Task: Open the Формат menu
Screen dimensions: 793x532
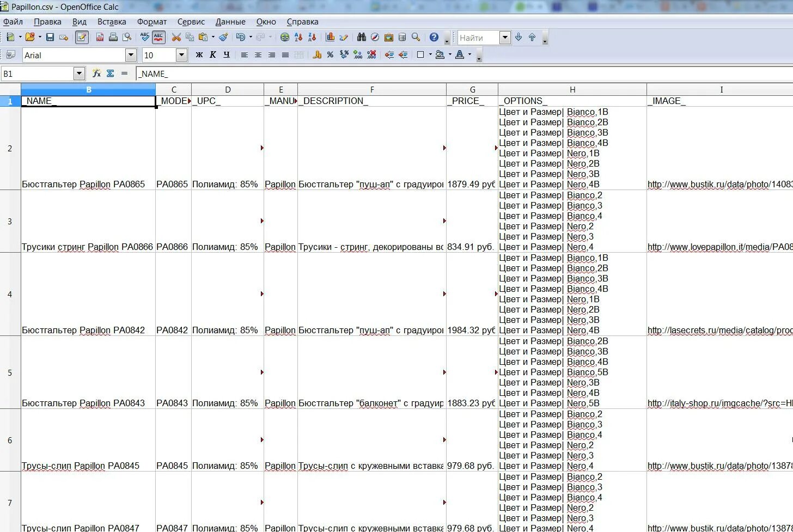Action: [x=152, y=22]
